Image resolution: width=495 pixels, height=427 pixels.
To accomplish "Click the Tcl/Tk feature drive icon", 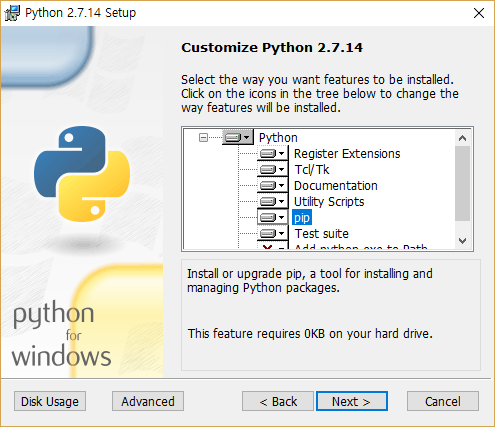I will [x=272, y=169].
